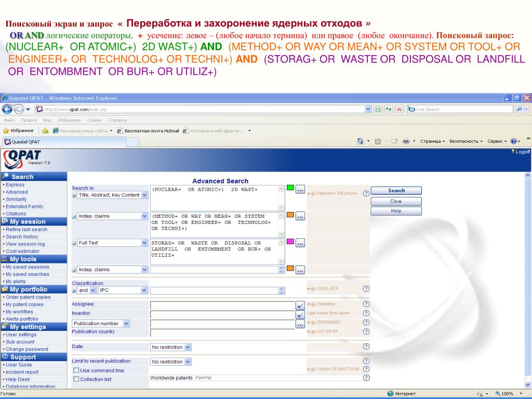The width and height of the screenshot is (532, 399).
Task: Click the Logoff link
Action: (522, 152)
